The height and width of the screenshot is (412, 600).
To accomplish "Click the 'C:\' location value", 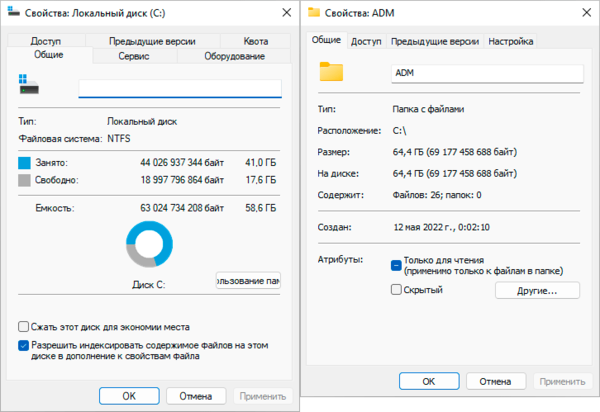I will [x=399, y=131].
